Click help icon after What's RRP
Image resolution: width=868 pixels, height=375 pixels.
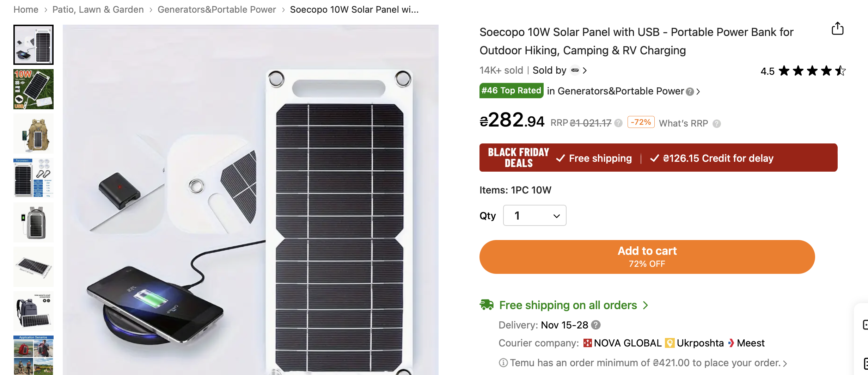tap(716, 124)
